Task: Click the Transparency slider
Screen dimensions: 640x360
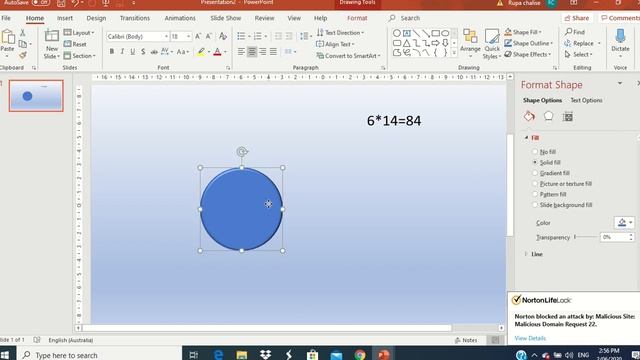Action: tap(586, 237)
